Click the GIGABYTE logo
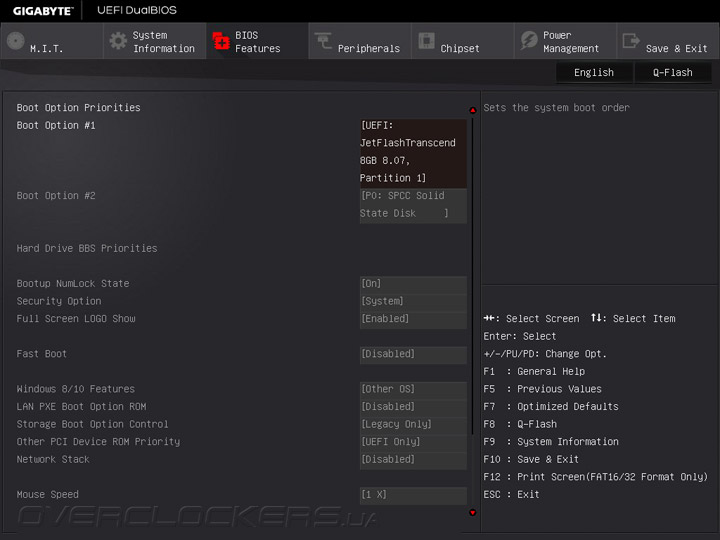This screenshot has width=720, height=540. [x=43, y=11]
